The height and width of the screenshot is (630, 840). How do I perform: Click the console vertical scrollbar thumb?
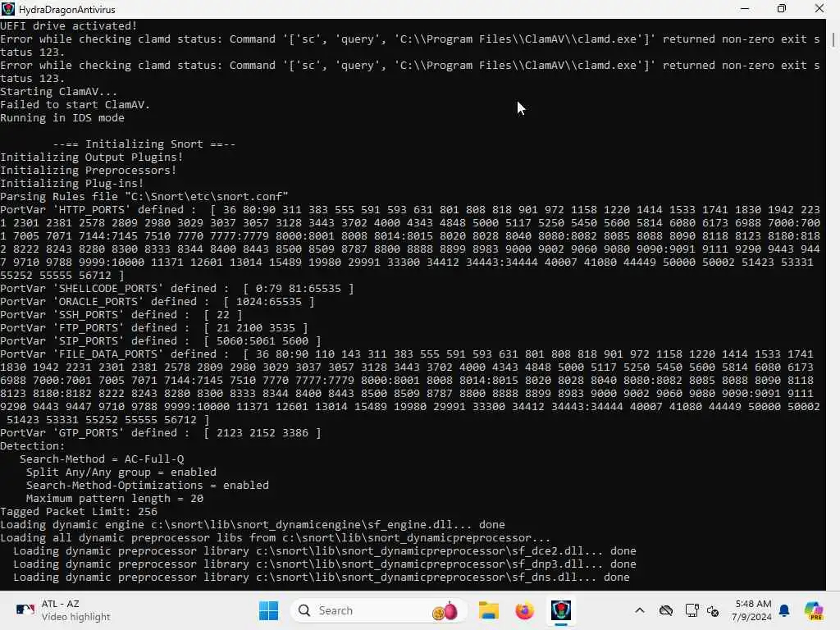tap(833, 39)
